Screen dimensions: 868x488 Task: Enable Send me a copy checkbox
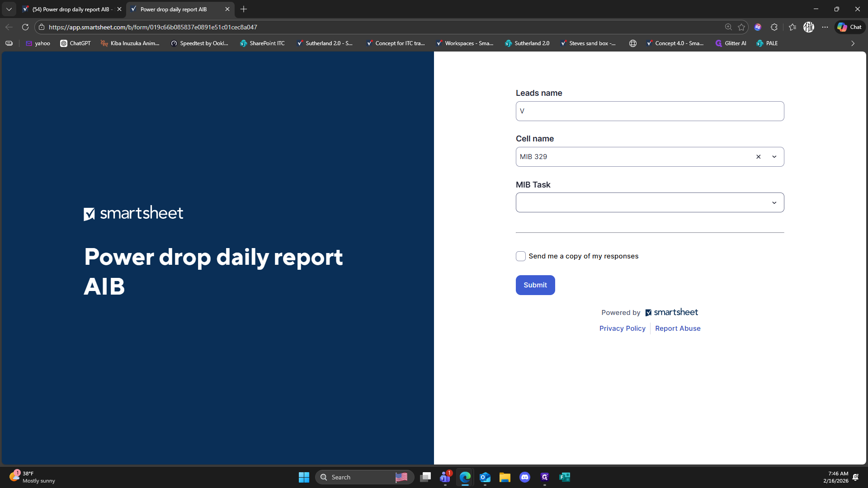[x=521, y=256]
